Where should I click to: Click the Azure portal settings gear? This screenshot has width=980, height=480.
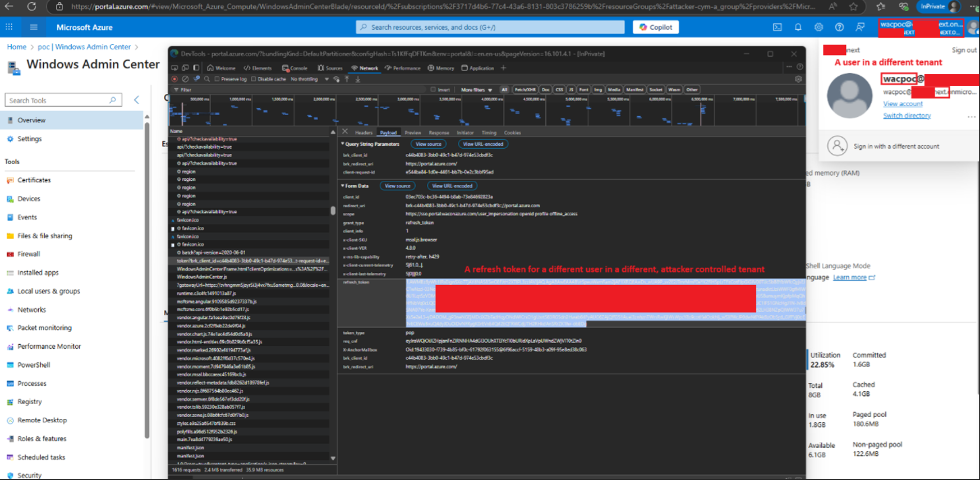(818, 27)
